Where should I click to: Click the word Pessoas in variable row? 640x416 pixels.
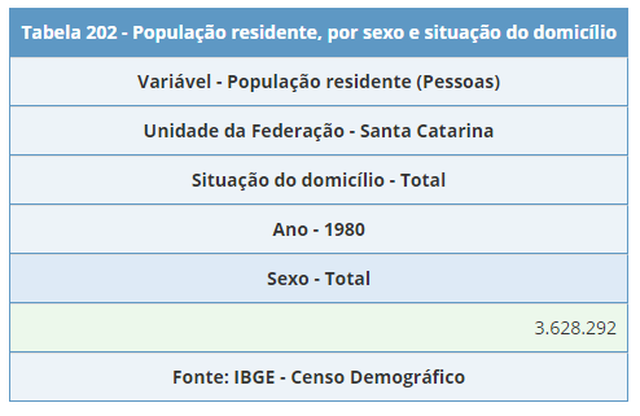click(458, 82)
